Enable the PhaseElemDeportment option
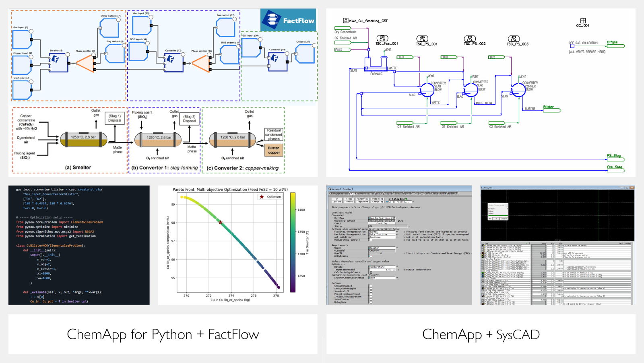644x363 pixels. (371, 294)
